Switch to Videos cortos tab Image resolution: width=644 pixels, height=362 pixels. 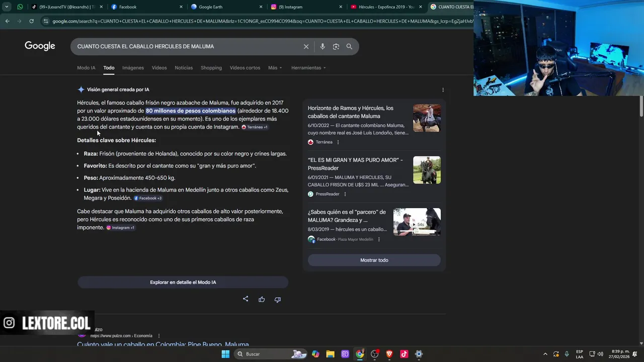coord(245,68)
